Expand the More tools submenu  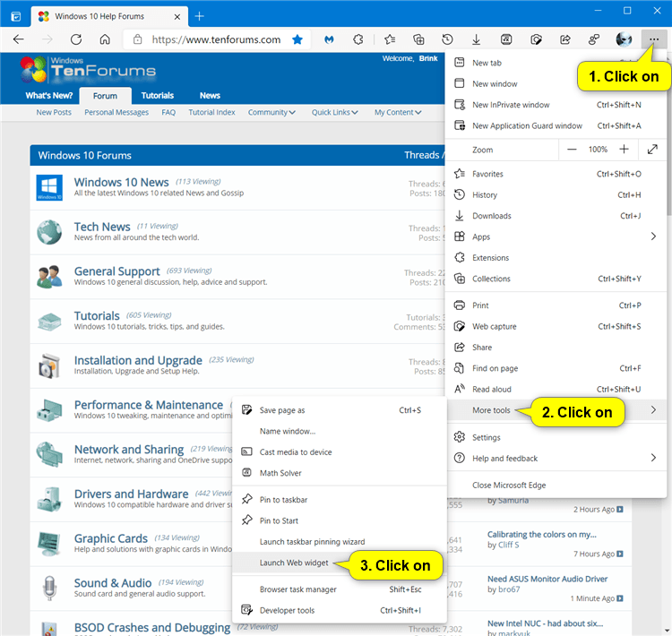(556, 410)
